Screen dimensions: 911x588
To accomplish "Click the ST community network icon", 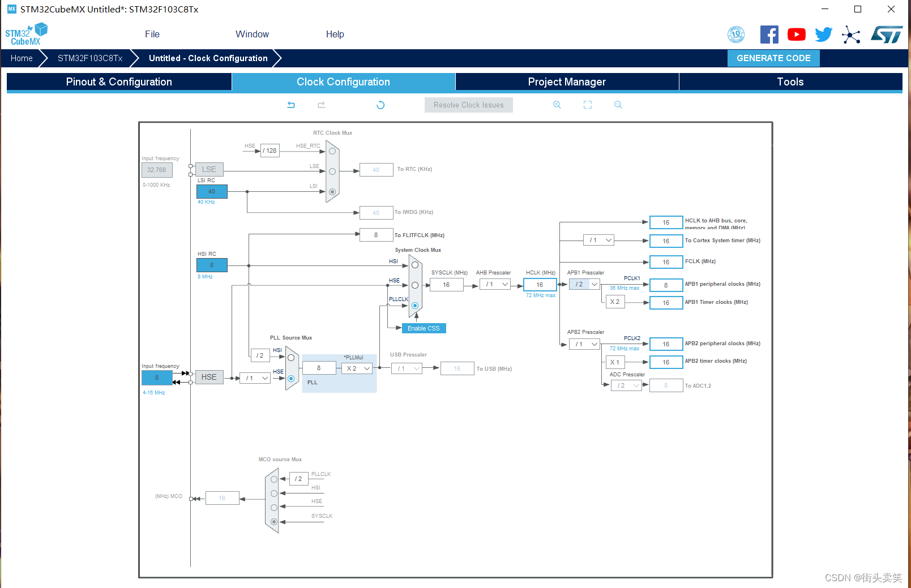I will (x=851, y=35).
